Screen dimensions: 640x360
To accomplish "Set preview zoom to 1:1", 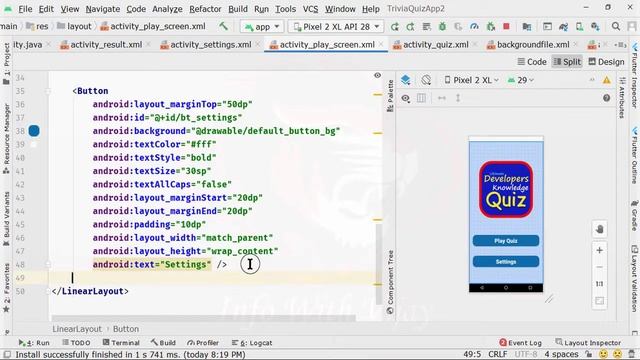I will (x=599, y=284).
